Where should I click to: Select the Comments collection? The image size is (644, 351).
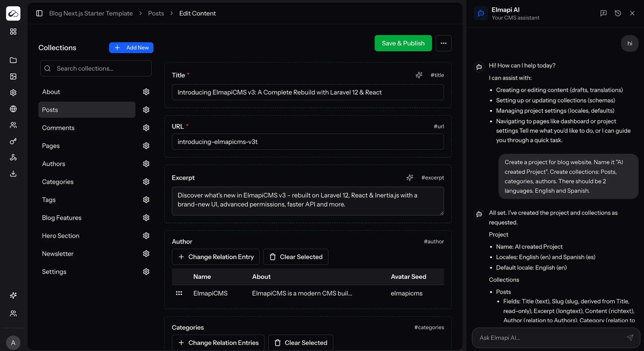coord(87,128)
